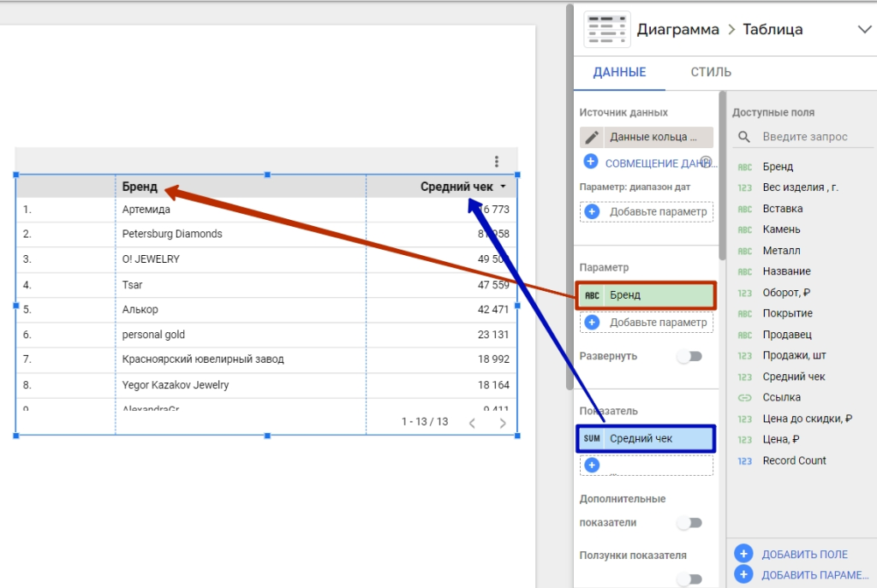Open sort arrow on Средний чек column header
The height and width of the screenshot is (588, 877).
(x=504, y=187)
